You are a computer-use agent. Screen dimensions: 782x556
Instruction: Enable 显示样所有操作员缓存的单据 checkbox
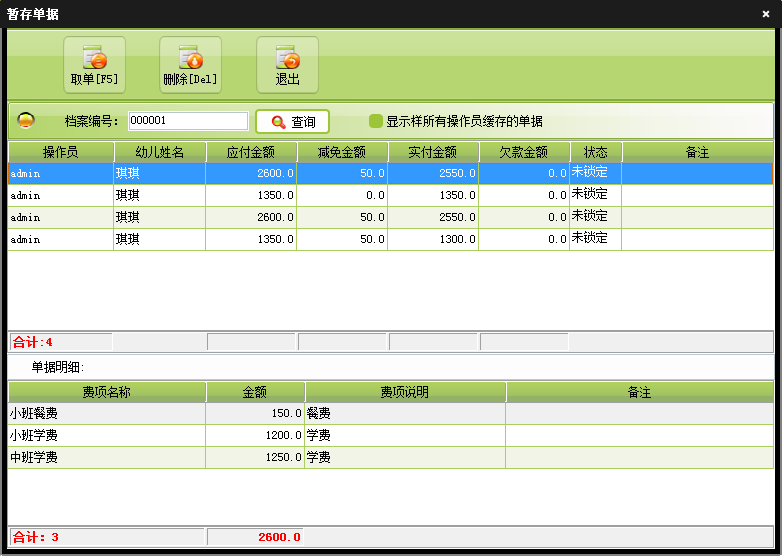(376, 121)
